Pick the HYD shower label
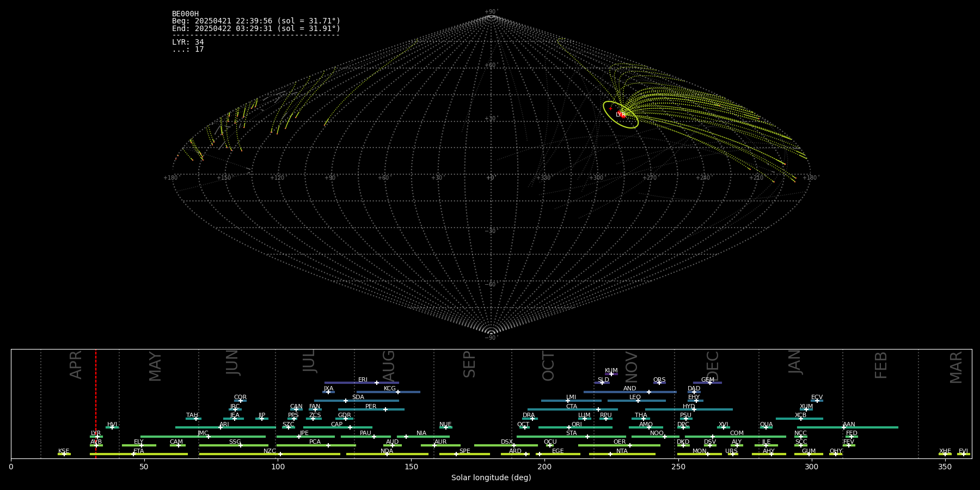 [689, 407]
